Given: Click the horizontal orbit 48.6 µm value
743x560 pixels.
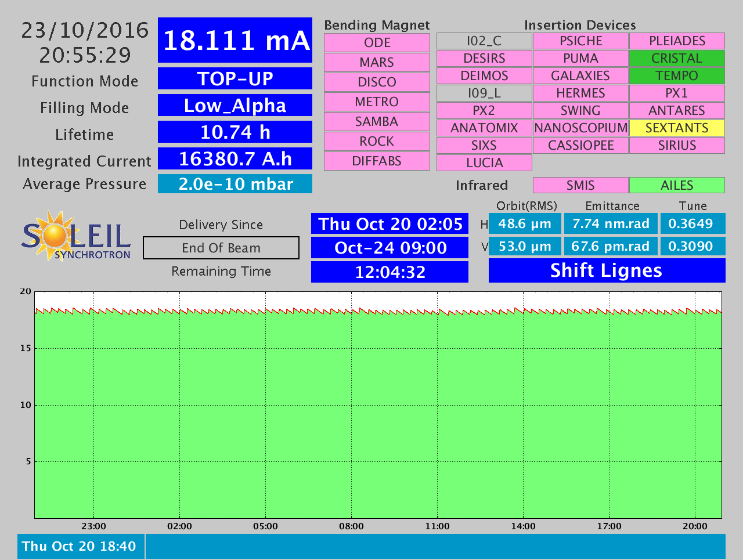Looking at the screenshot, I should (x=525, y=223).
